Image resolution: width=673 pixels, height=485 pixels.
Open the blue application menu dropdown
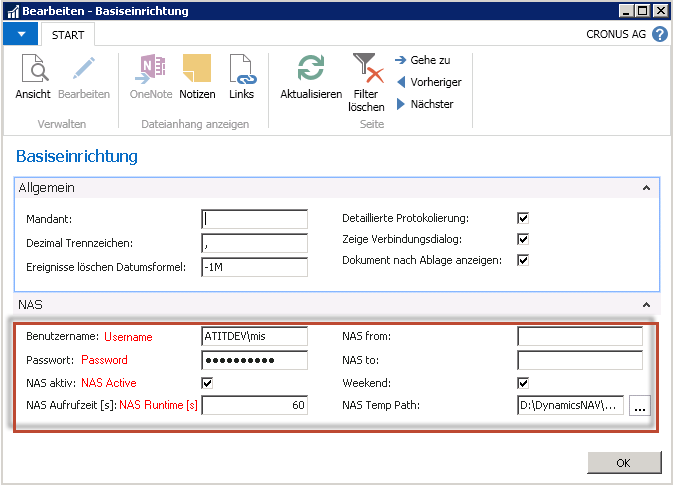pos(20,34)
